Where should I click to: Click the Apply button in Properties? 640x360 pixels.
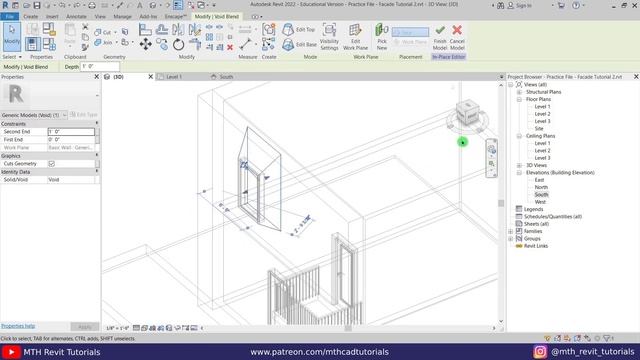coord(84,327)
